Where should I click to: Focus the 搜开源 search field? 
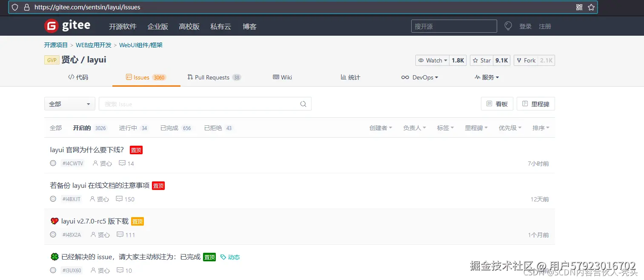(x=454, y=26)
